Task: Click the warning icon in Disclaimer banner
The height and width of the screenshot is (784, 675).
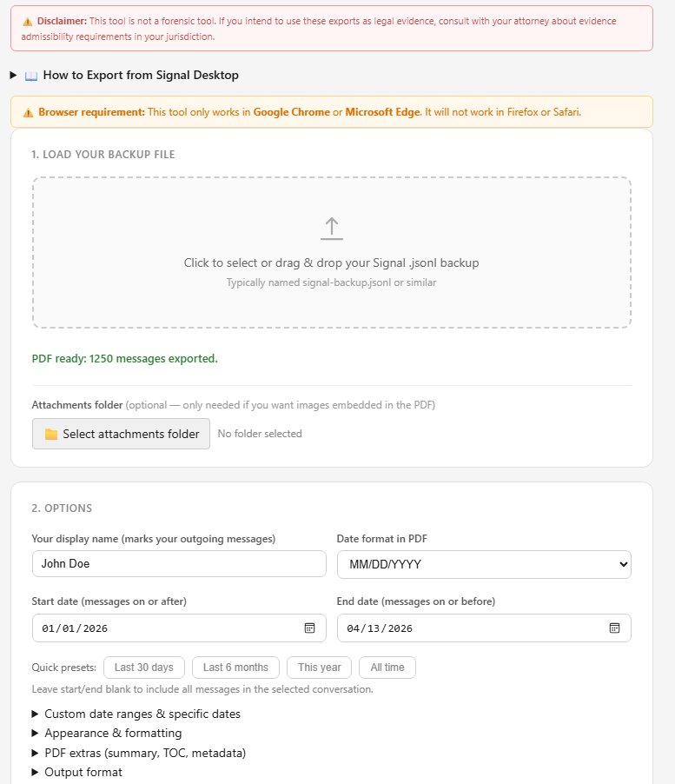Action: pyautogui.click(x=28, y=20)
